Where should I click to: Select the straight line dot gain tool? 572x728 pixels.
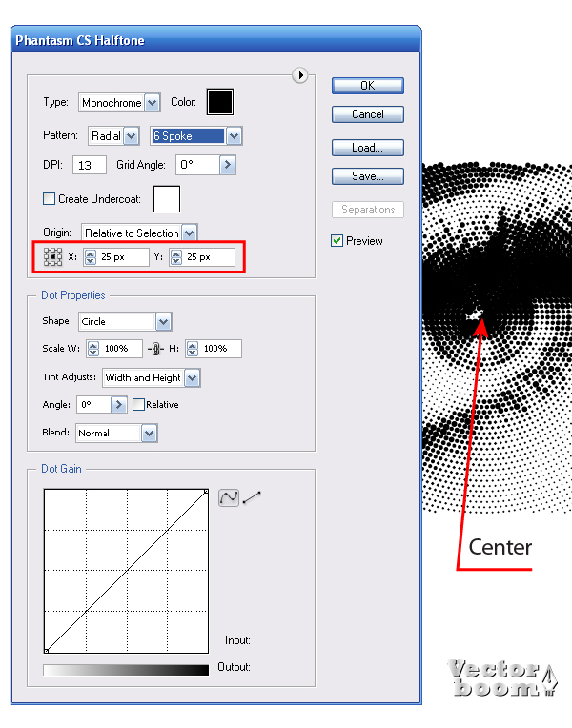pyautogui.click(x=252, y=497)
